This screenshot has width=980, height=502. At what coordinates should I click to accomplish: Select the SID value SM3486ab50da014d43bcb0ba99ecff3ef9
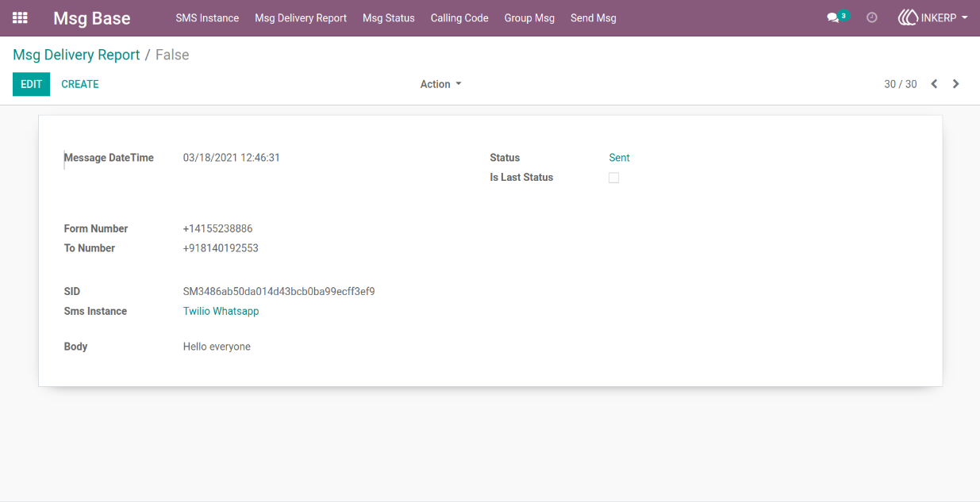pyautogui.click(x=279, y=292)
